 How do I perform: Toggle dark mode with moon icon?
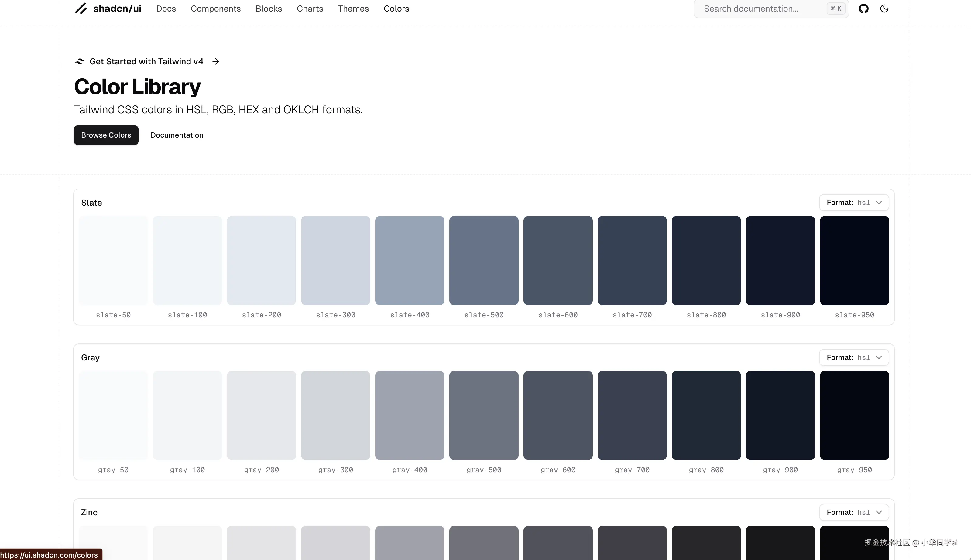[884, 9]
